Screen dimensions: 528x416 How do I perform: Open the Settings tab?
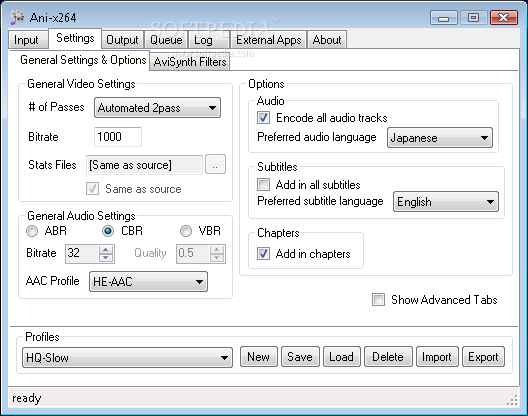point(75,38)
